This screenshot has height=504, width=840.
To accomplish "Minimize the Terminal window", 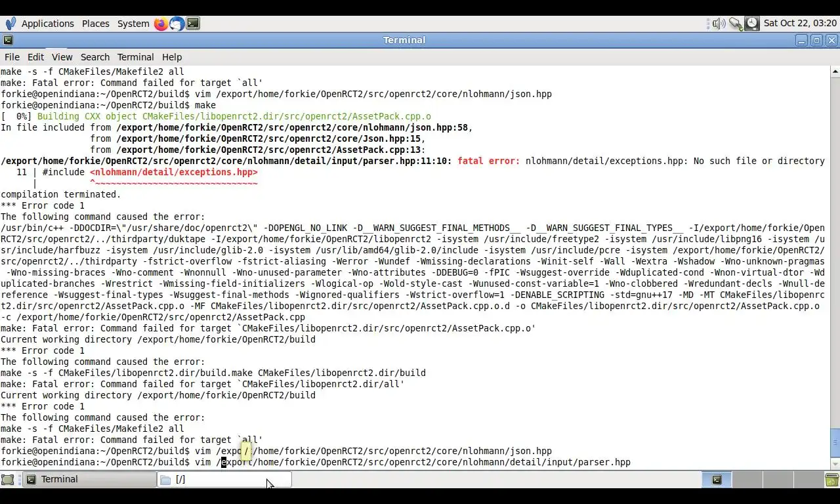I will [x=801, y=40].
